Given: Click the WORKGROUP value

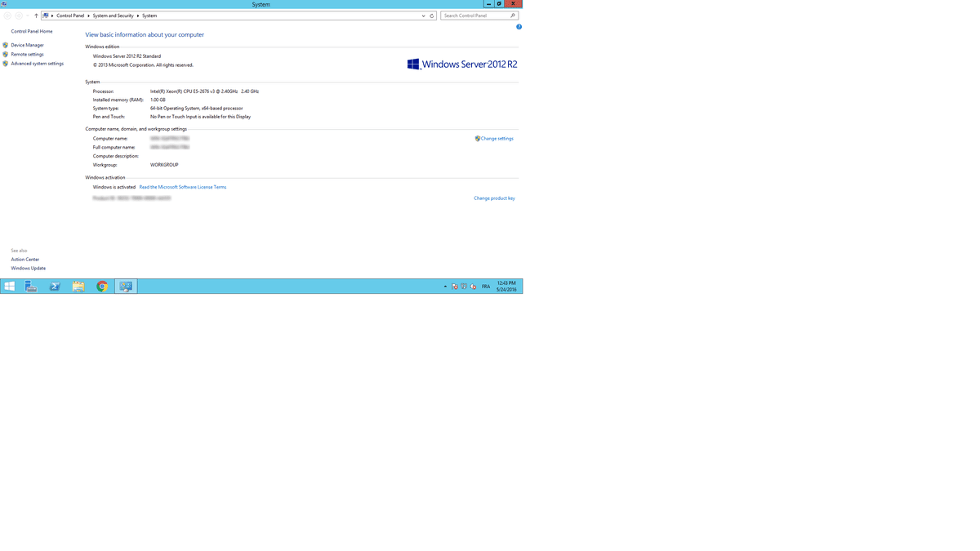Looking at the screenshot, I should pyautogui.click(x=164, y=165).
